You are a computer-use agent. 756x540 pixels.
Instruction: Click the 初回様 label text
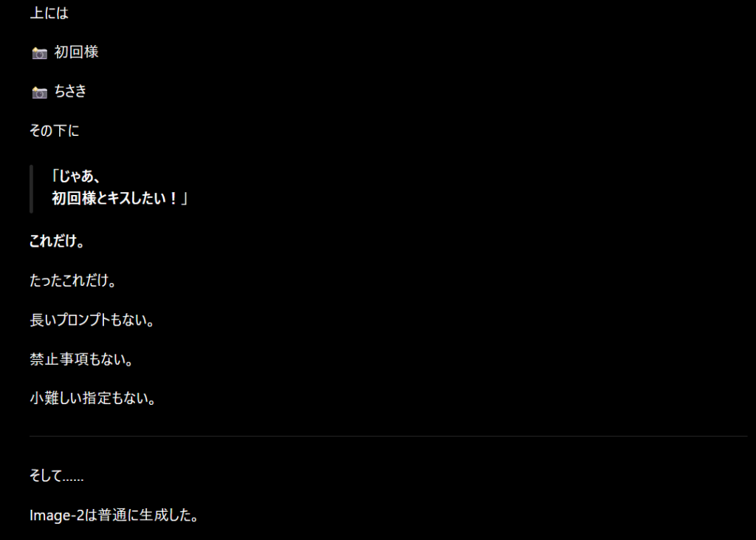[76, 52]
